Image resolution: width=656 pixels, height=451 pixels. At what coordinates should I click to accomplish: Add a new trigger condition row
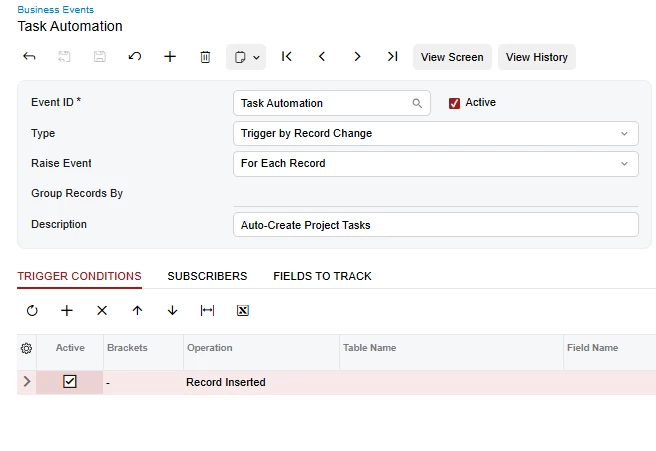click(x=67, y=310)
